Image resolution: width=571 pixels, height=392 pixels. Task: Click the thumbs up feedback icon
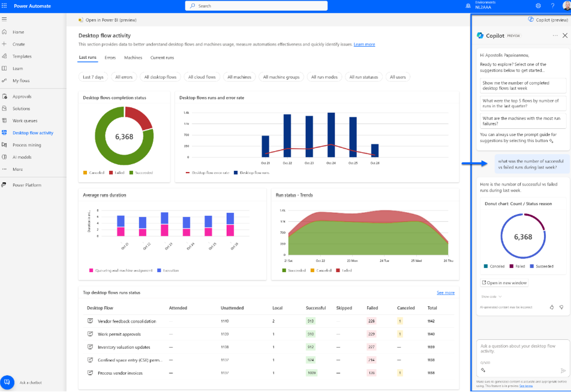click(552, 307)
